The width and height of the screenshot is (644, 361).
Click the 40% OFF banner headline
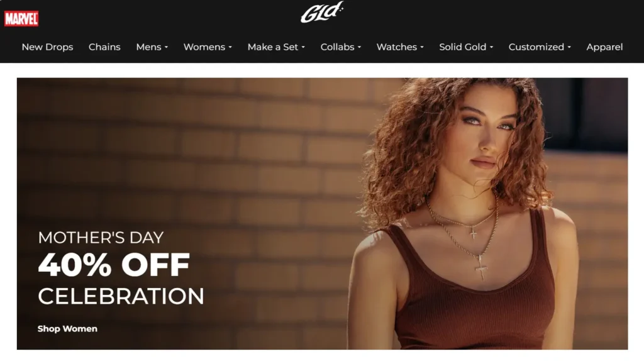[114, 265]
